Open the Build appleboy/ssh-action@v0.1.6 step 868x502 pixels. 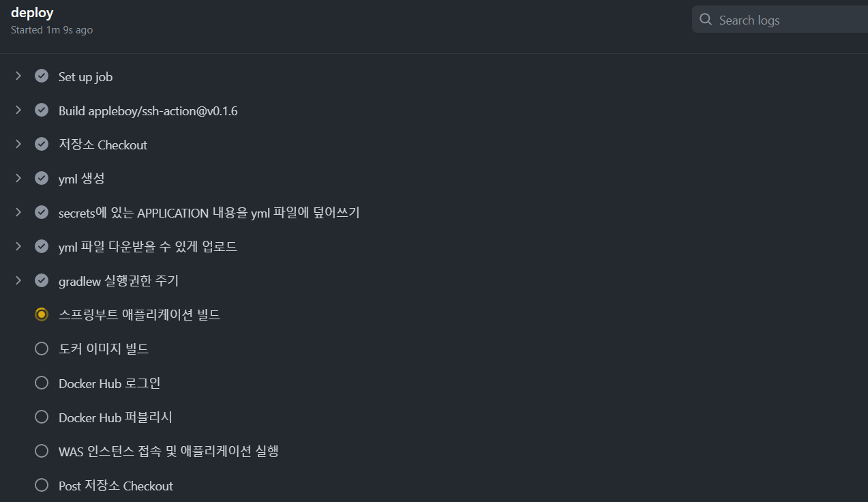point(148,110)
